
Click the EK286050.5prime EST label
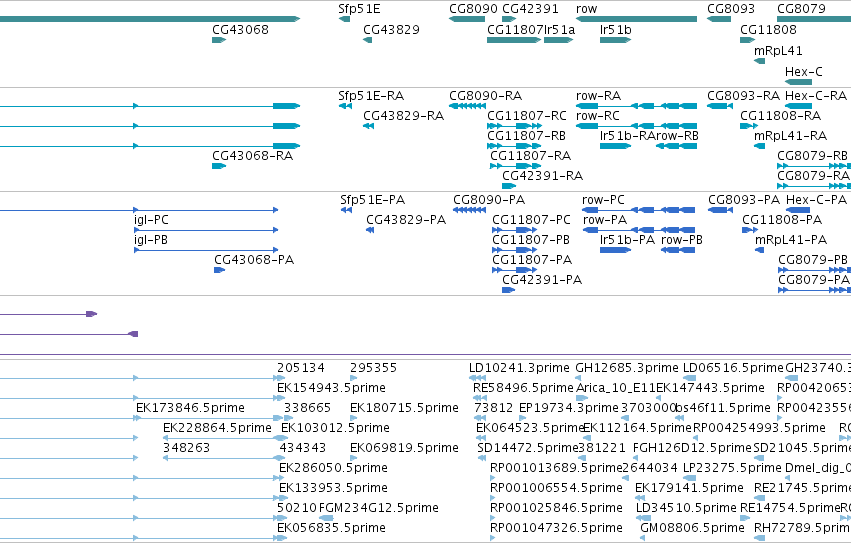click(x=333, y=468)
